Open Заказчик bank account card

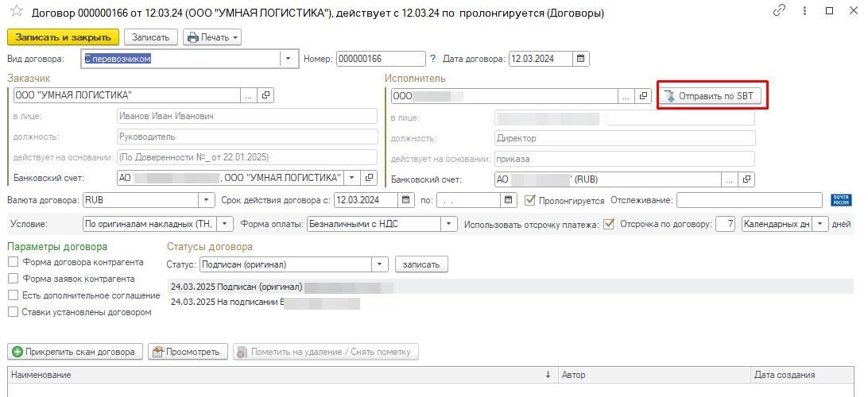pos(368,178)
